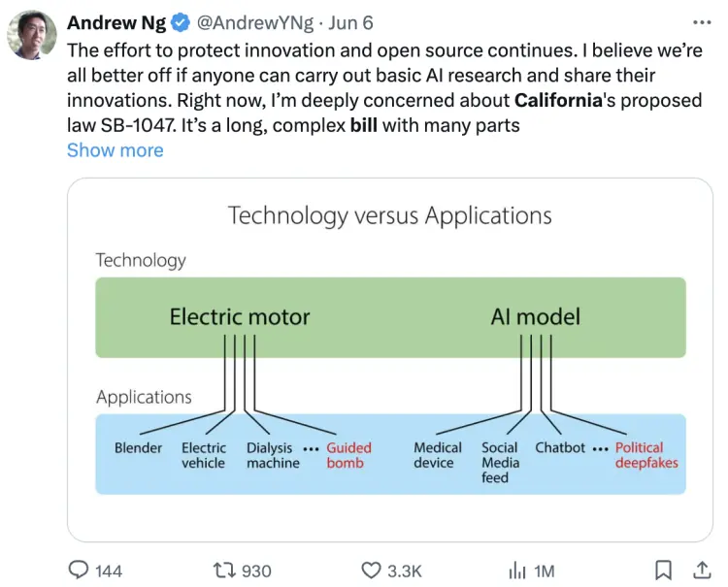Open the three-dot more options menu
728x587 pixels.
point(702,22)
